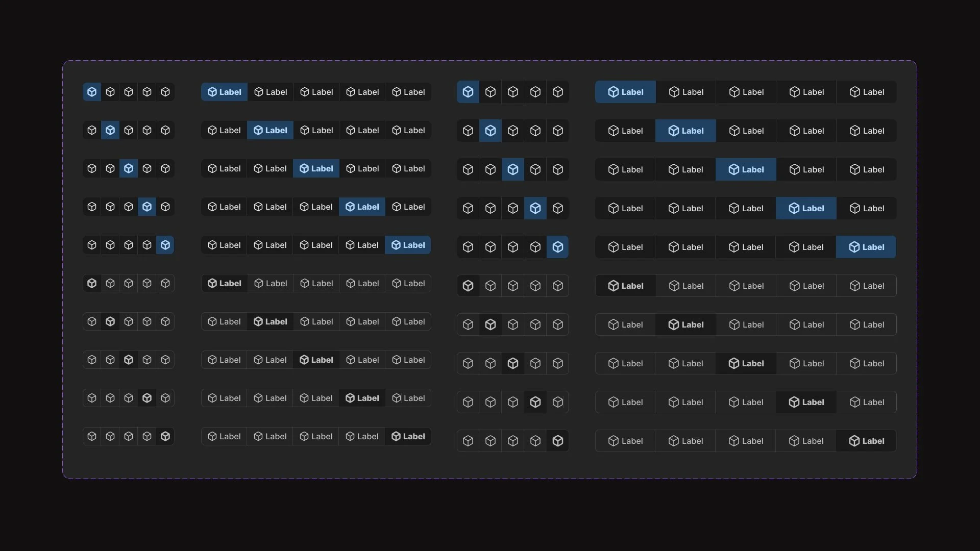The height and width of the screenshot is (551, 980).
Task: Select blue active Label in top large labeled row
Action: [x=625, y=92]
